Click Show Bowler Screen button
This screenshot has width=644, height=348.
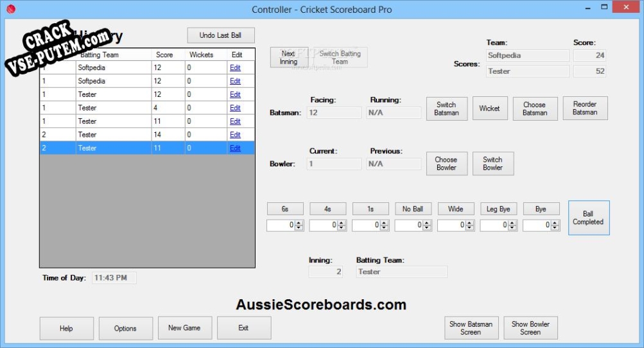(530, 328)
